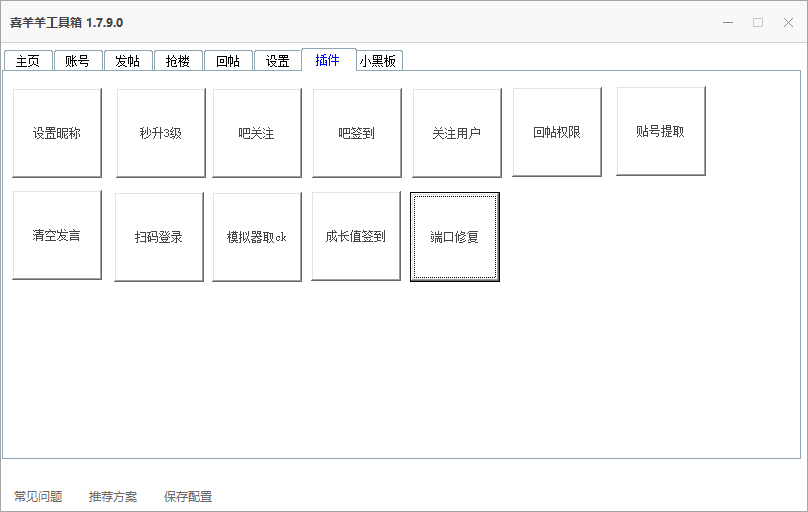This screenshot has width=808, height=512.
Task: Open the 回帖权限 plugin
Action: [557, 132]
